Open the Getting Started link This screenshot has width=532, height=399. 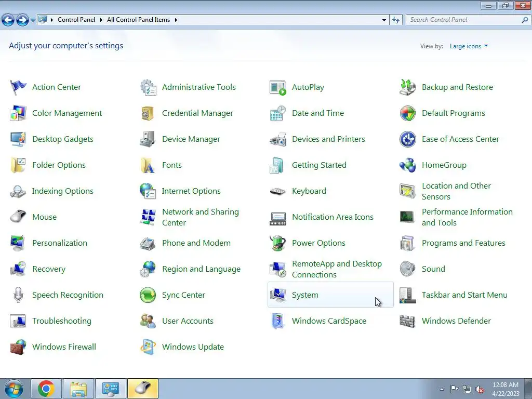click(x=319, y=165)
